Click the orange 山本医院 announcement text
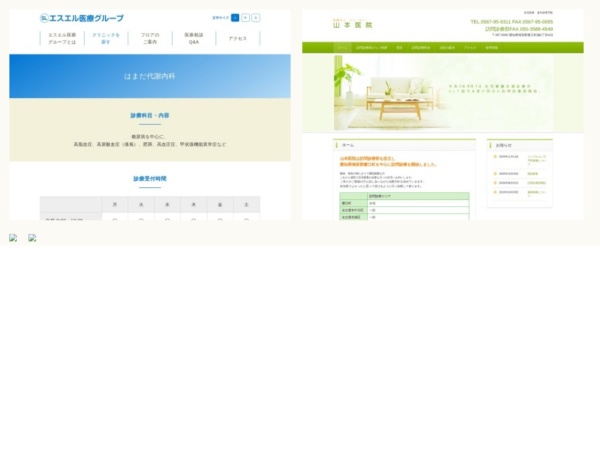Screen dimensions: 600x450 pyautogui.click(x=388, y=161)
